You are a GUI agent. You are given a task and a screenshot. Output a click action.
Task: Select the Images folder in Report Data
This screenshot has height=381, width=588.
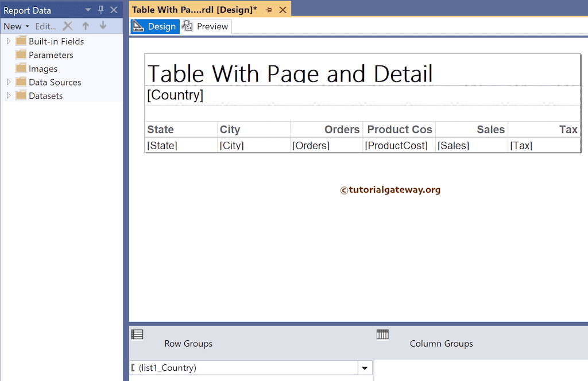[42, 68]
